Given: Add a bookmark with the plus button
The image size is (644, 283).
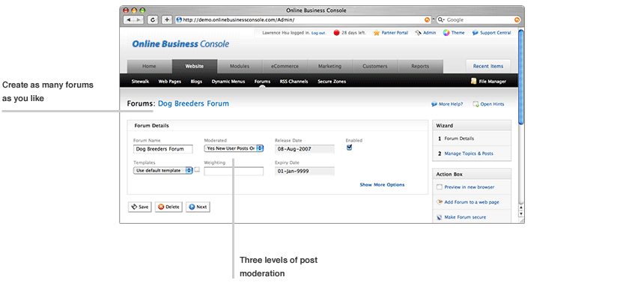Looking at the screenshot, I should (167, 19).
